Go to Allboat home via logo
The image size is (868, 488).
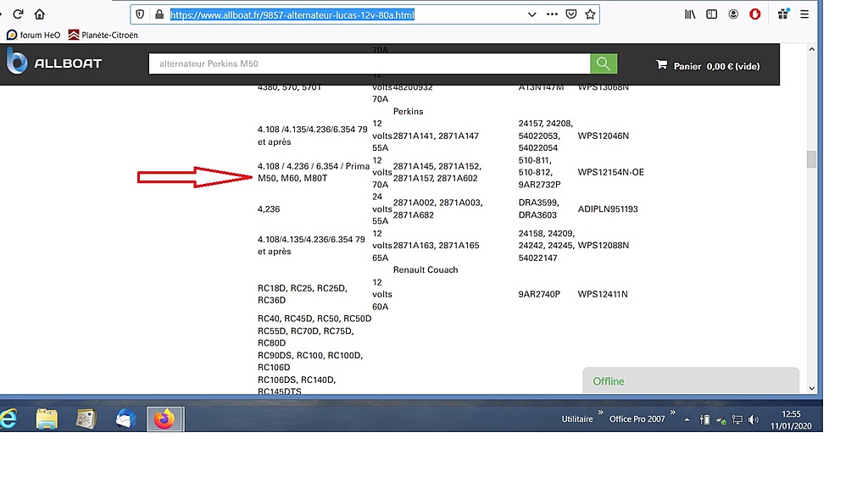pos(54,61)
